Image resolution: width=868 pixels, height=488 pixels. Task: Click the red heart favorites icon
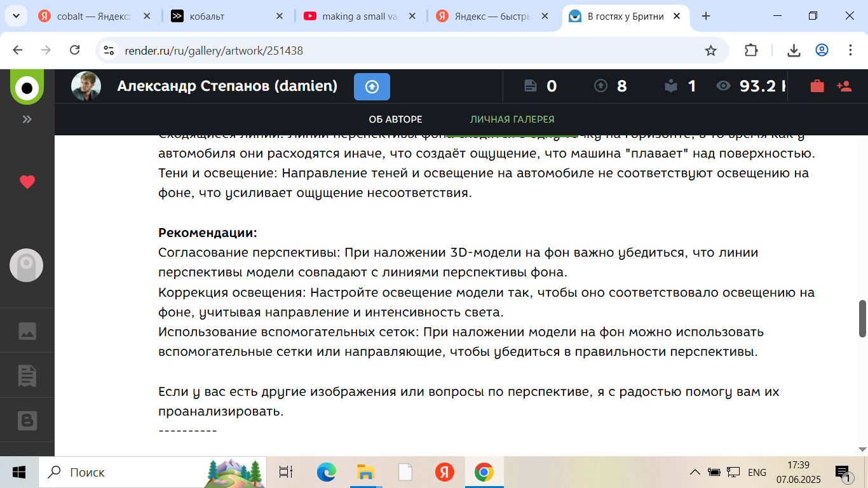click(x=27, y=182)
